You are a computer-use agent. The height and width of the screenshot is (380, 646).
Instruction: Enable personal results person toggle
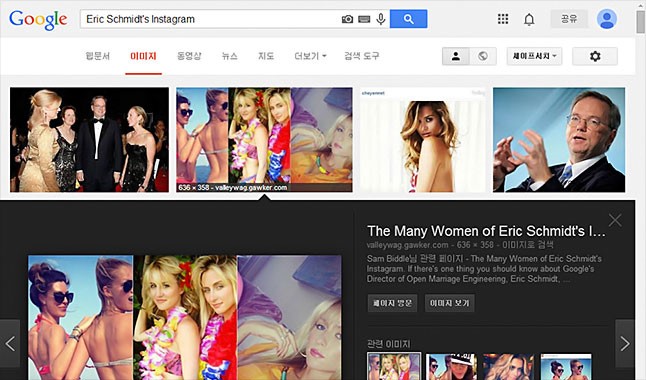click(456, 56)
